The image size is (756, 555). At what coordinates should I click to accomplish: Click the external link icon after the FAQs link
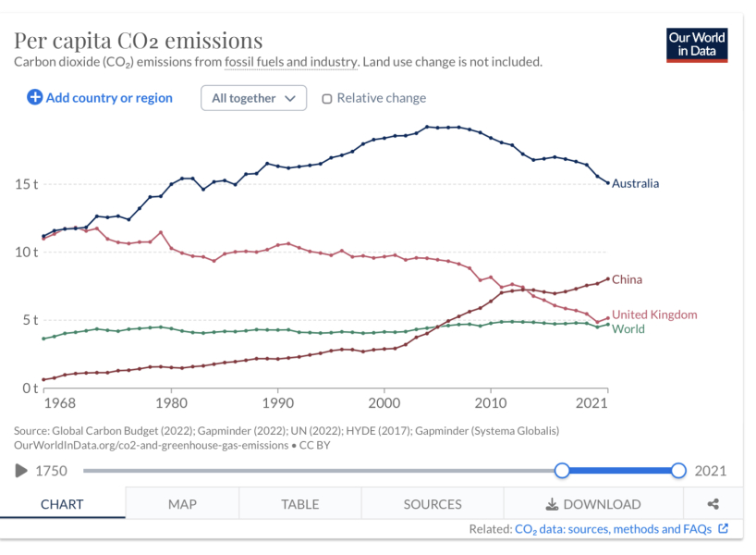point(724,528)
